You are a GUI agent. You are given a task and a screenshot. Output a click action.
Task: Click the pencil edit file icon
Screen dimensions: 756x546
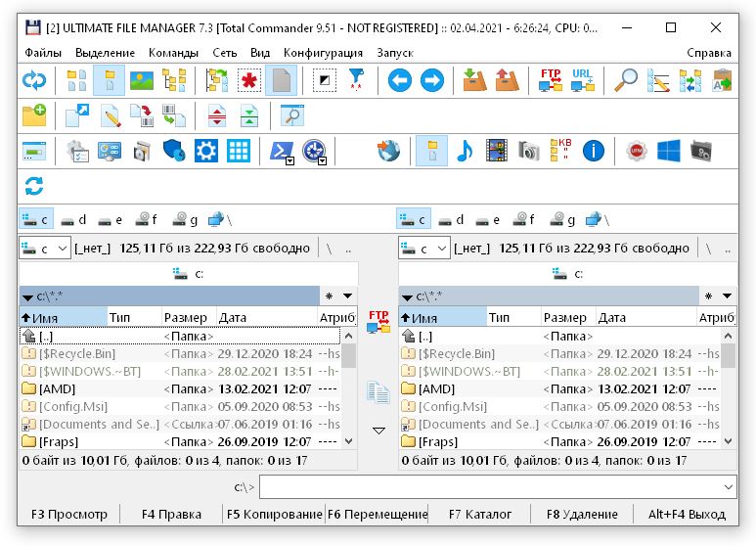click(110, 115)
